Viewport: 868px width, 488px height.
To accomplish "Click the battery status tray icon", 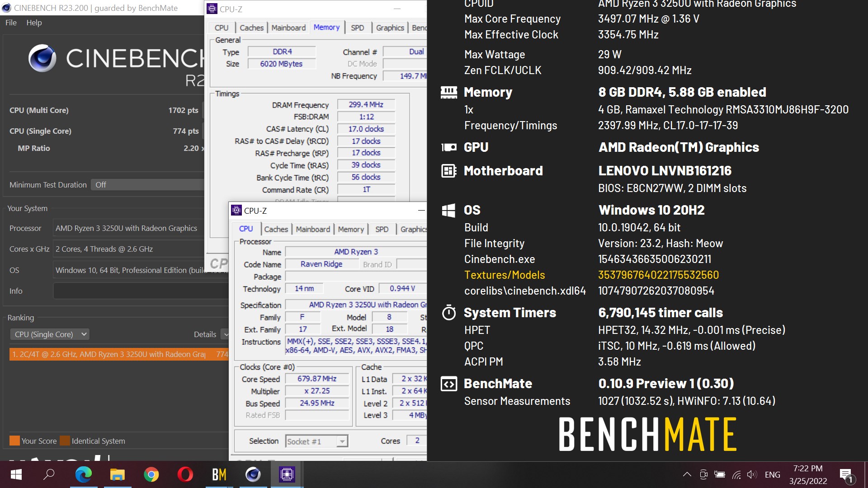I will (x=719, y=474).
